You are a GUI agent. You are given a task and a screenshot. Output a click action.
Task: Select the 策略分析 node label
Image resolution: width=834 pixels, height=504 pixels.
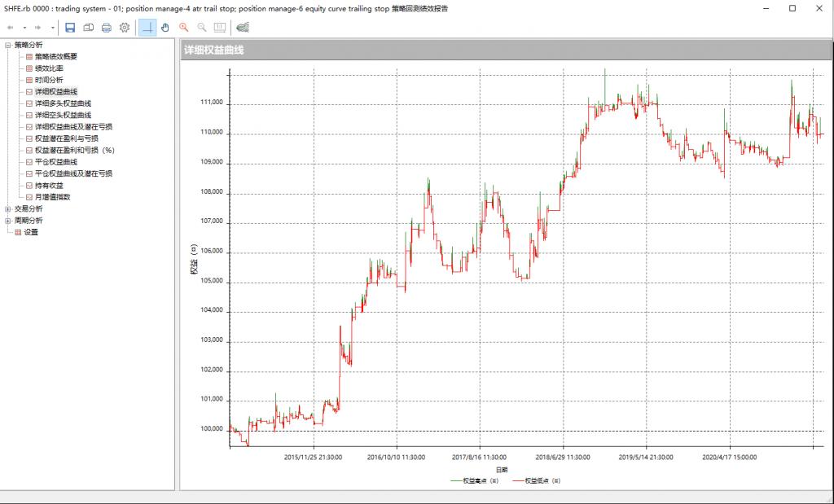pos(29,46)
